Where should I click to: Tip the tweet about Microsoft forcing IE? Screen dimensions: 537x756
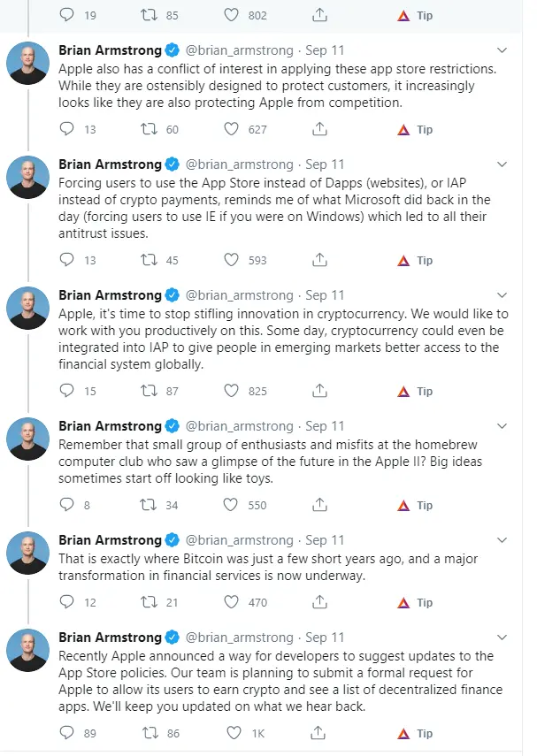(415, 260)
